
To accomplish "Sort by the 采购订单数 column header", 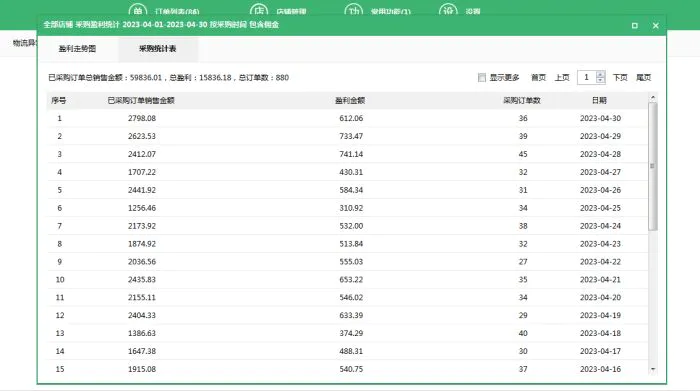I will coord(522,100).
